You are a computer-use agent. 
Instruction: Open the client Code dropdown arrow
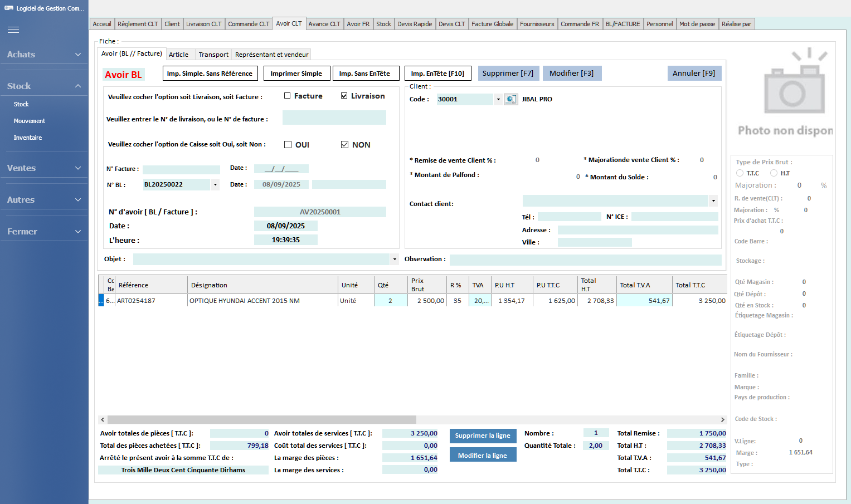[498, 99]
